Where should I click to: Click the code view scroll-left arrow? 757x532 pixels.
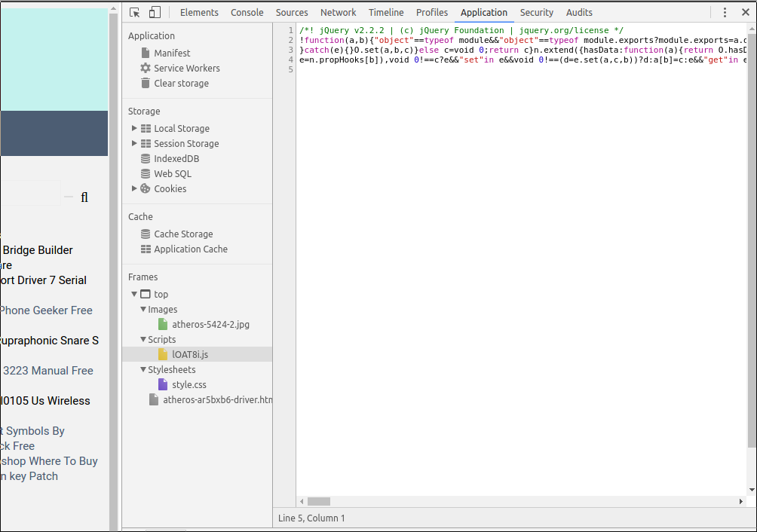click(302, 502)
